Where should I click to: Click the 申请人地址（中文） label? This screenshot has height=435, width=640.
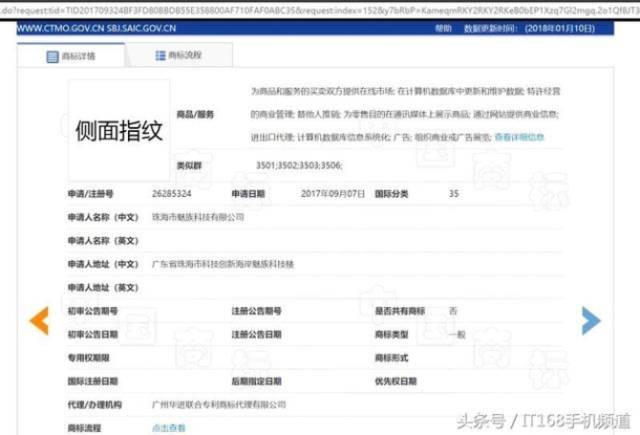[103, 264]
